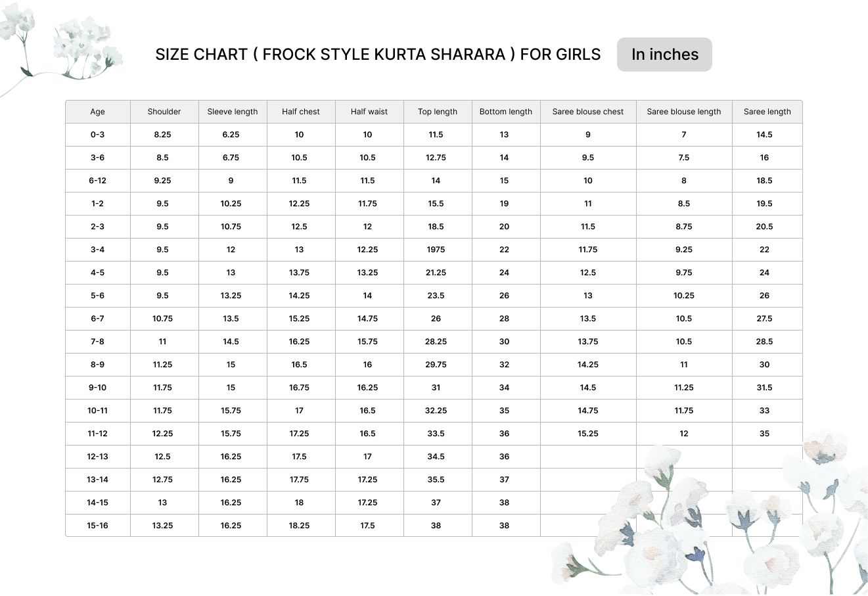Select the 12-13 age row label
Screen dimensions: 868x596
98,457
